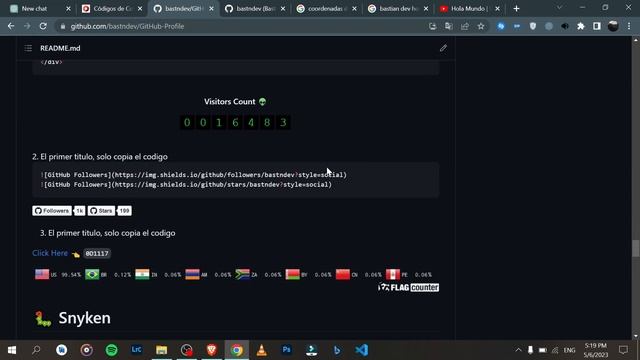Image resolution: width=640 pixels, height=360 pixels.
Task: Click the Brazil flag in flag counter
Action: 92,274
